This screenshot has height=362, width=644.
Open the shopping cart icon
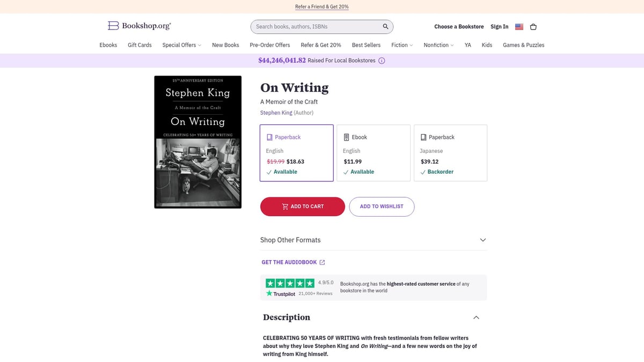coord(533,26)
